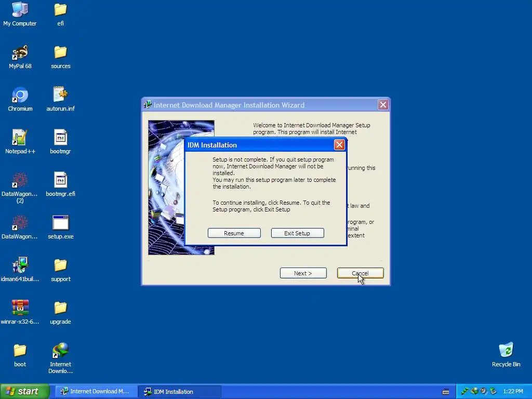Image resolution: width=532 pixels, height=399 pixels.
Task: Switch to IDM Installation taskbar button
Action: point(179,391)
